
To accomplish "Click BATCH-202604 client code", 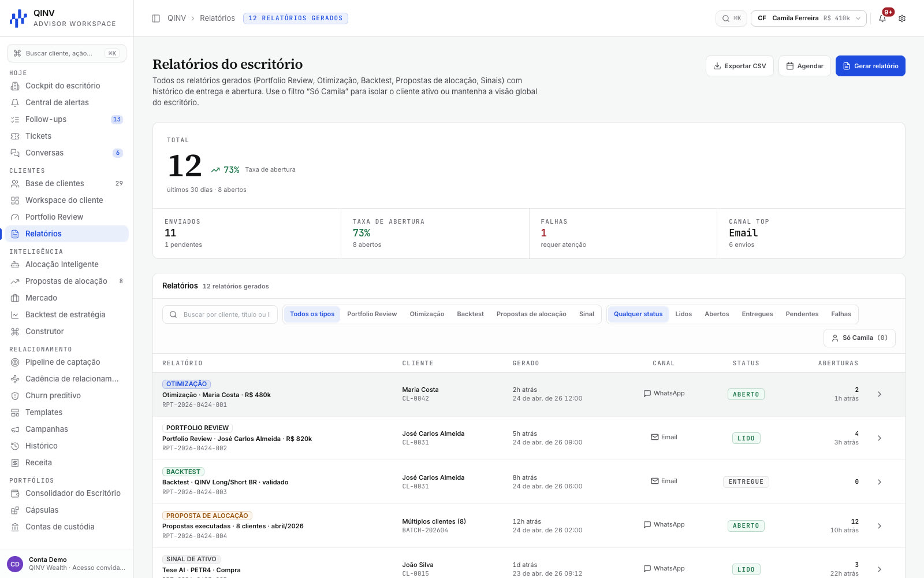I will click(425, 531).
